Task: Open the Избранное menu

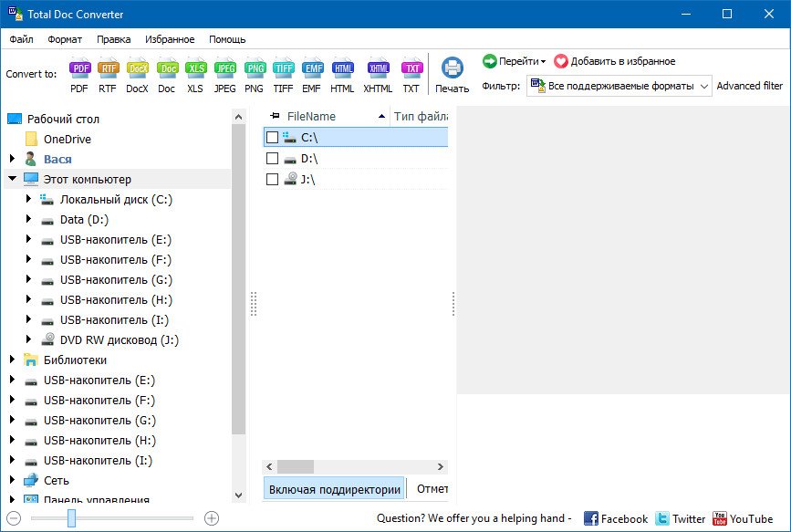Action: tap(171, 39)
